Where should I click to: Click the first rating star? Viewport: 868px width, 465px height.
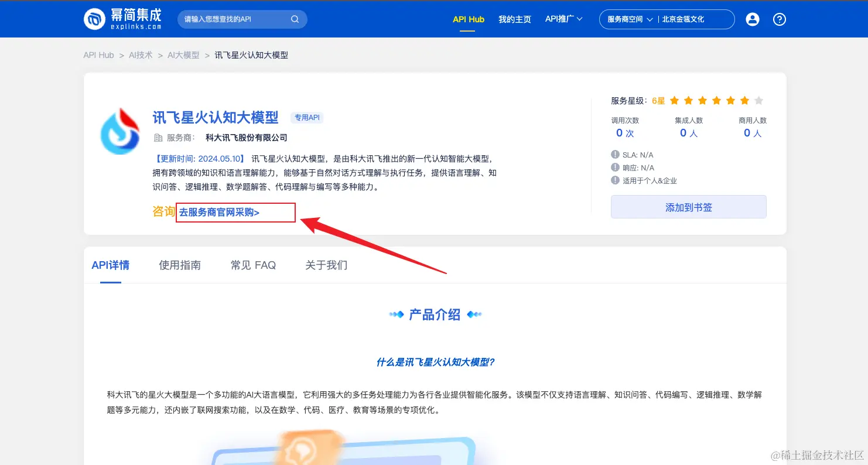coord(674,101)
